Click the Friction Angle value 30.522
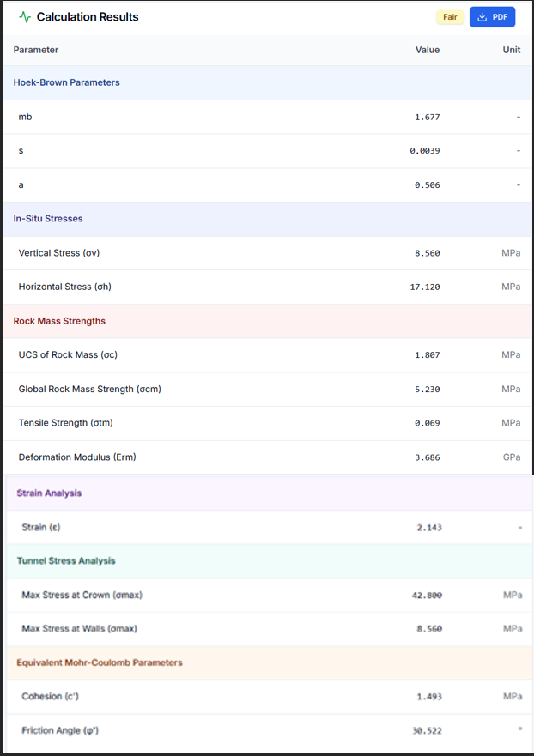Viewport: 534px width, 756px height. (x=427, y=730)
